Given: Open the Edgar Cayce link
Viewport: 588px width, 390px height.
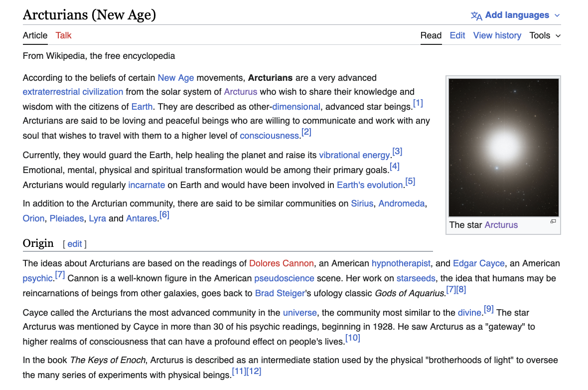Looking at the screenshot, I should tap(479, 263).
